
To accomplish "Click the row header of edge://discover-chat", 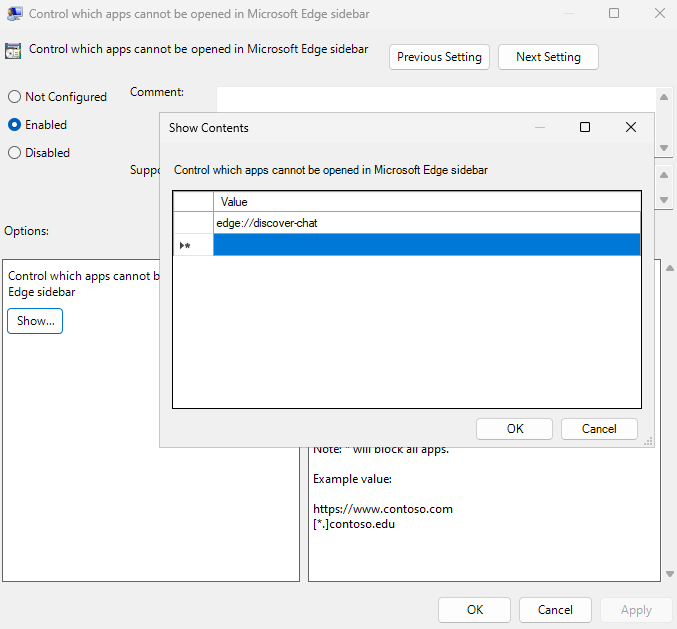I will click(x=193, y=223).
